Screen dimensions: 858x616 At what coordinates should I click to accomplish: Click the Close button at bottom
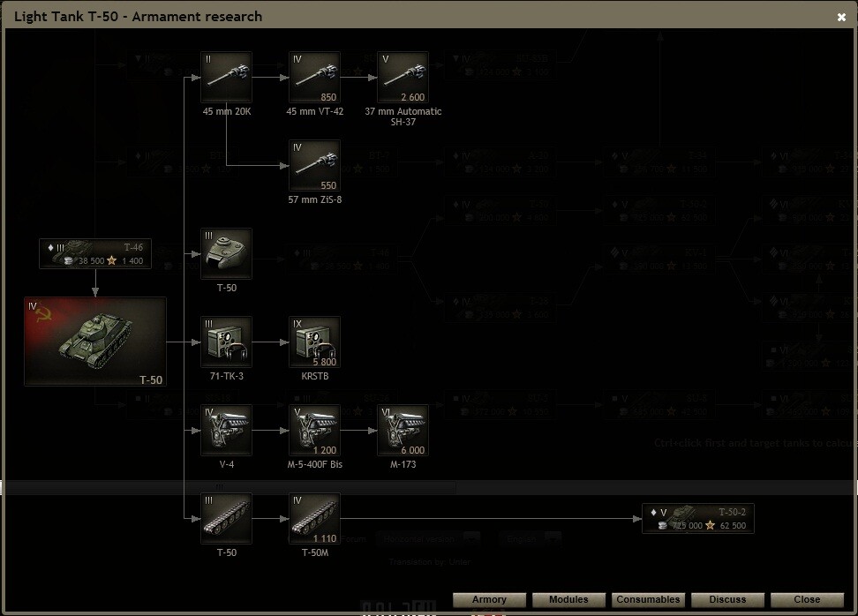pos(807,599)
